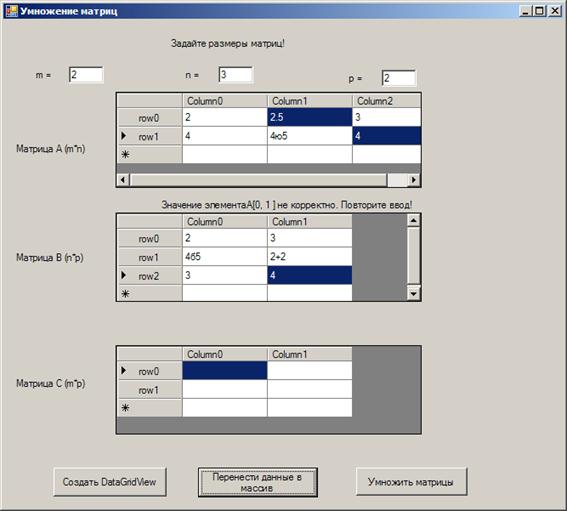
Task: Click Matrix B scroll down arrow
Action: point(414,294)
